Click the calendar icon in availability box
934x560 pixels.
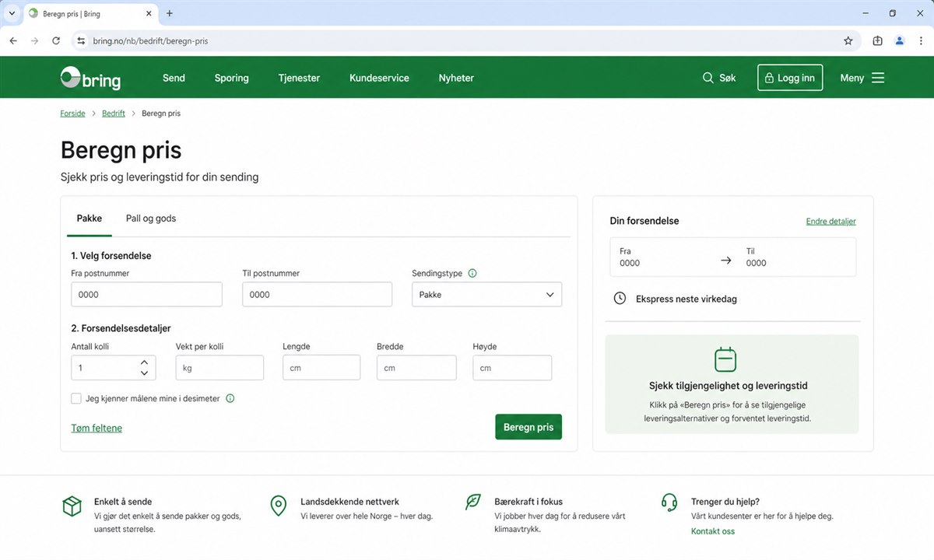pyautogui.click(x=725, y=359)
